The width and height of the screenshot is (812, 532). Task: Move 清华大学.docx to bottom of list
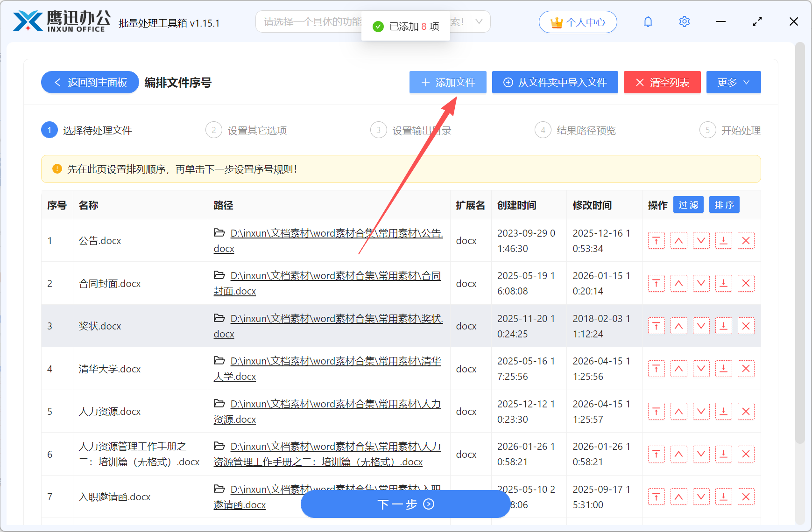click(x=723, y=369)
